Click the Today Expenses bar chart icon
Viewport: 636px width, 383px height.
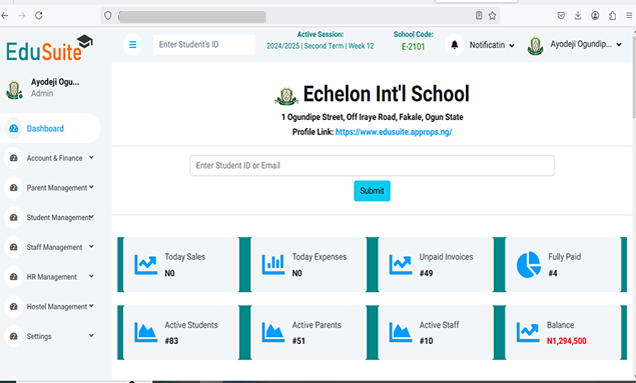[x=273, y=265]
